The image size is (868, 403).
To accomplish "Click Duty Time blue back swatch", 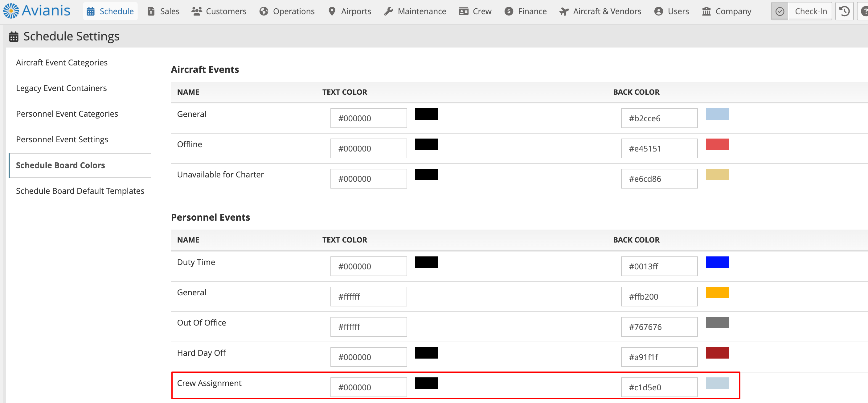I will pyautogui.click(x=717, y=262).
